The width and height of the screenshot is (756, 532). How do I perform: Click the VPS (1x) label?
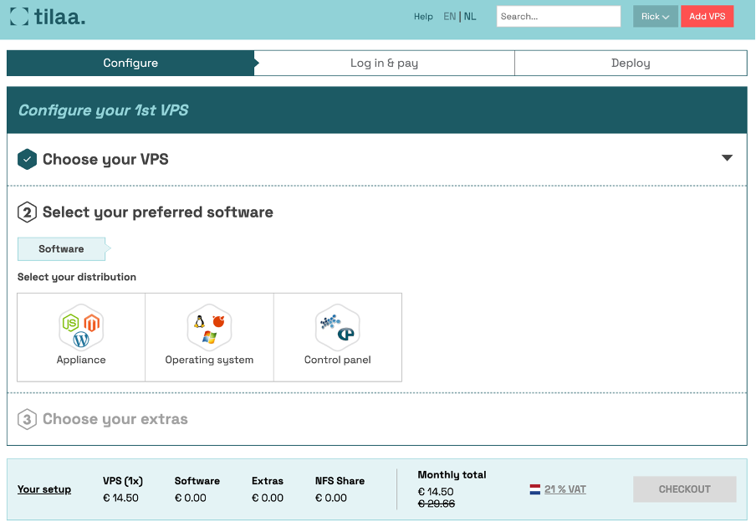coord(123,481)
